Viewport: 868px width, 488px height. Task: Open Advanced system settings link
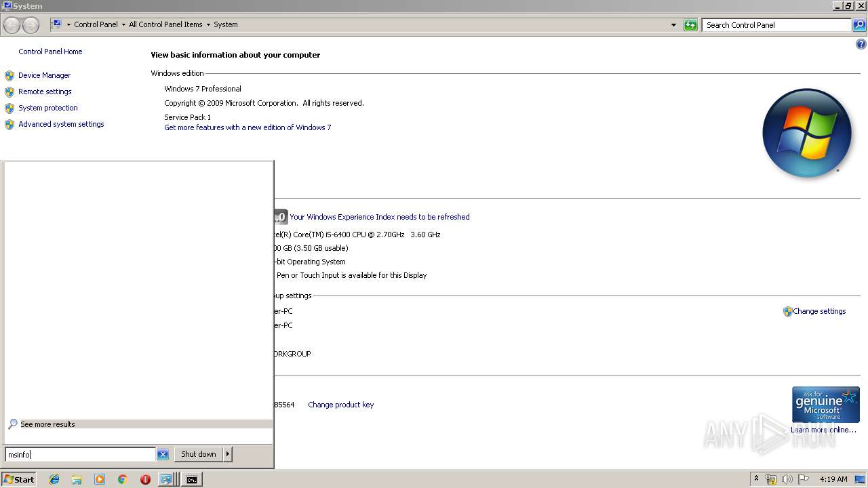[61, 124]
